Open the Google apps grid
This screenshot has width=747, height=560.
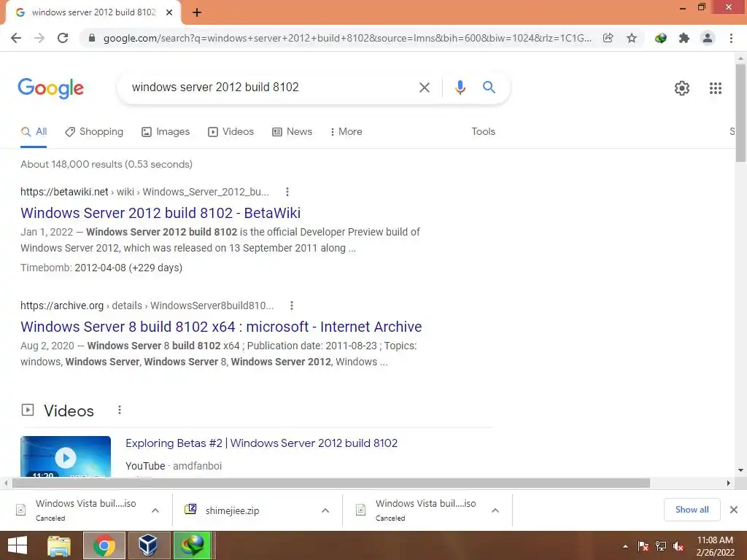point(715,88)
